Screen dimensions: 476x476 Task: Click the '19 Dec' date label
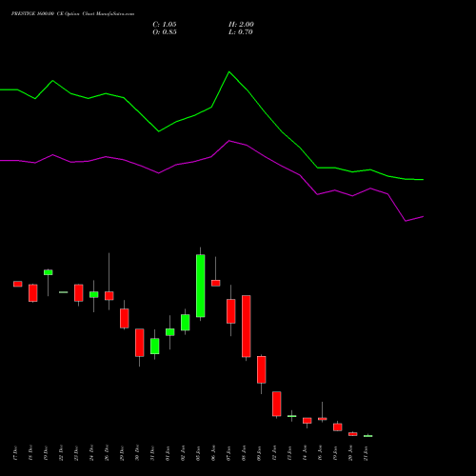pos(46,453)
